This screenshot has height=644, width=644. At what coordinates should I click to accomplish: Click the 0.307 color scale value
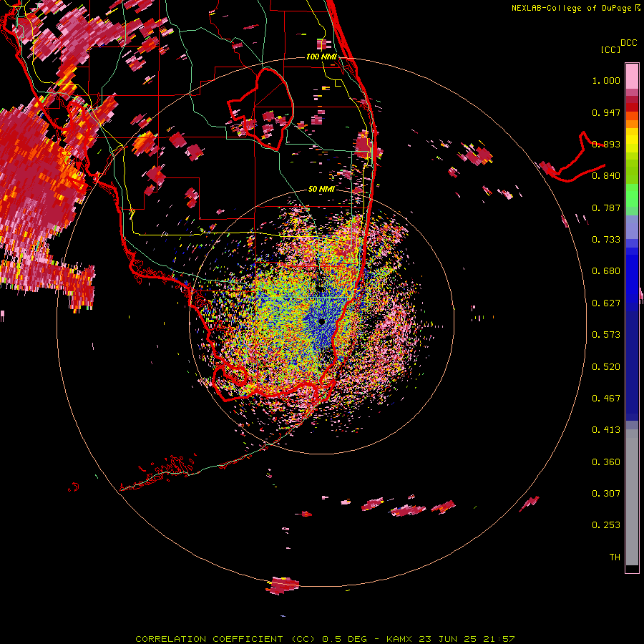click(606, 494)
